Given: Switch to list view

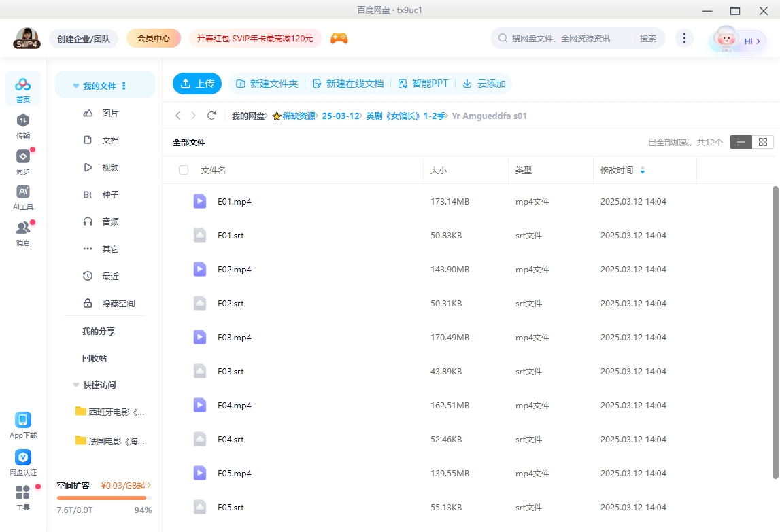Looking at the screenshot, I should point(741,142).
